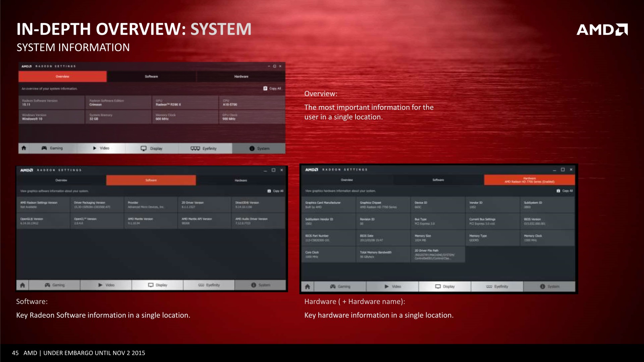Click the Radeon Software Version tile
Image resolution: width=644 pixels, height=362 pixels.
coord(51,103)
